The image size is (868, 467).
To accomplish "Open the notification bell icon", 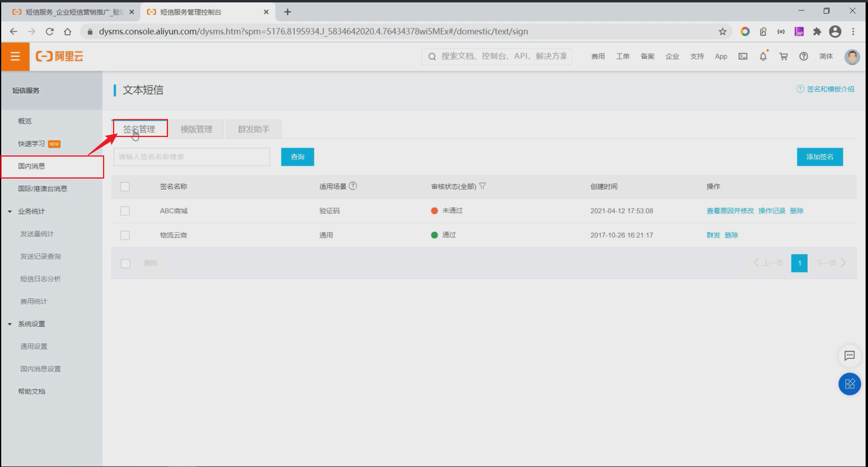I will (763, 56).
